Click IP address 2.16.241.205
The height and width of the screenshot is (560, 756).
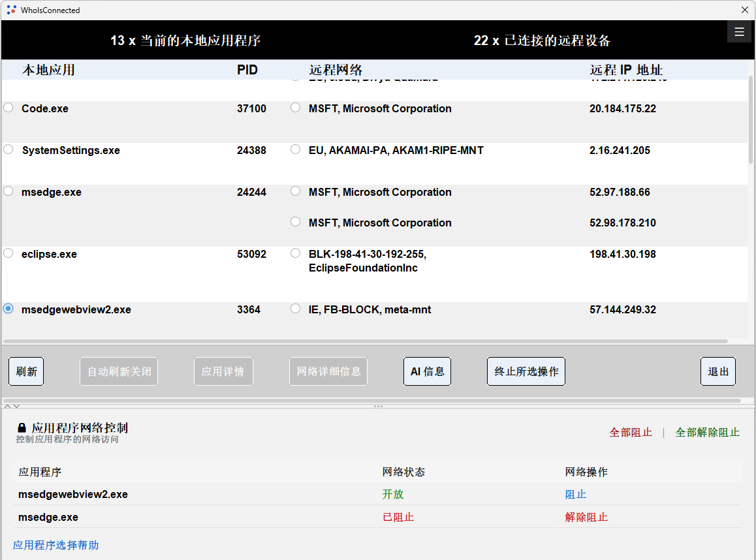[620, 150]
